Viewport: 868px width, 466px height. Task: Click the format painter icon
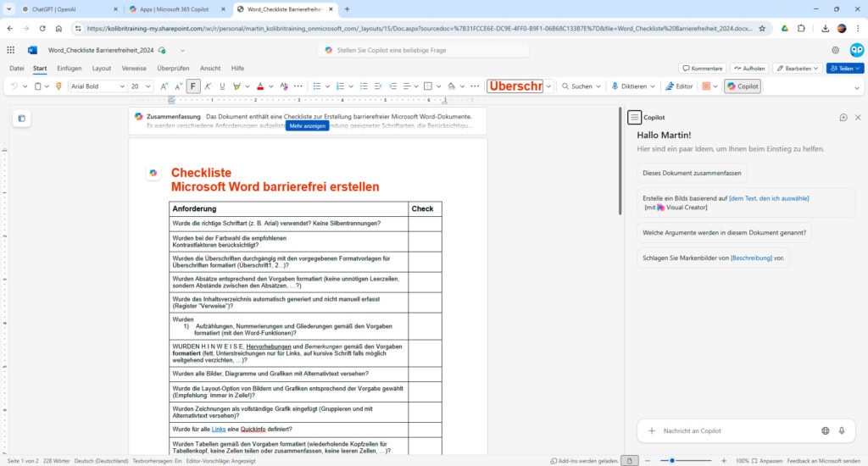click(x=58, y=86)
